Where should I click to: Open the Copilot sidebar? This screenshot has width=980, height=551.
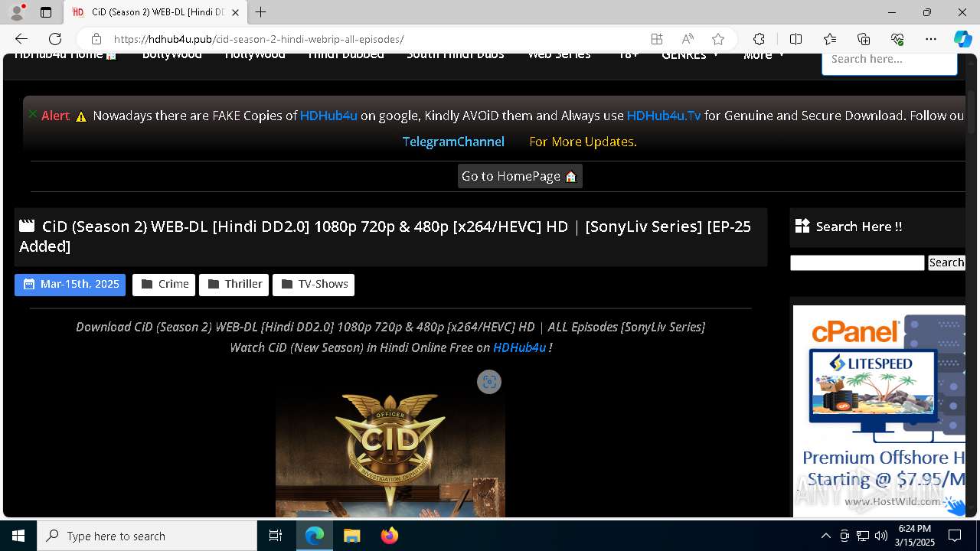[962, 39]
